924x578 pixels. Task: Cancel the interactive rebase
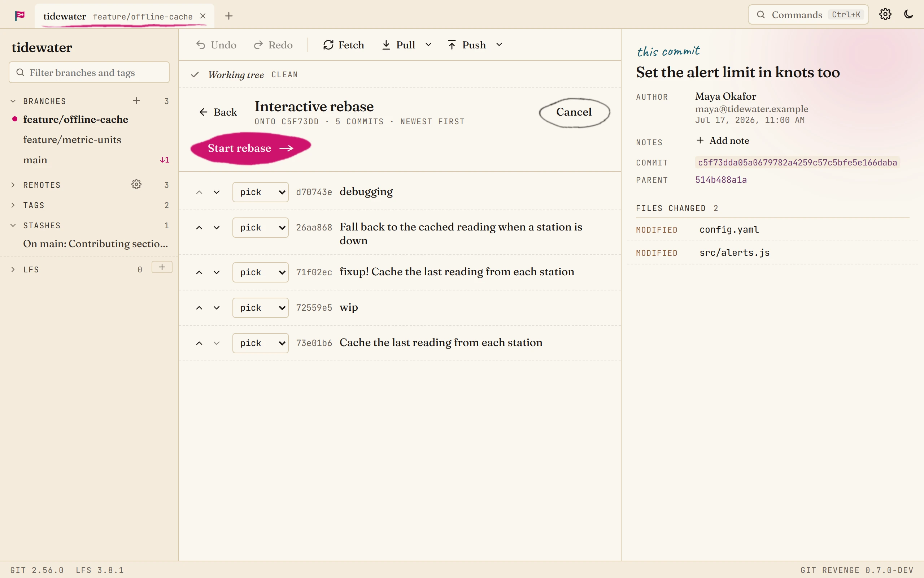point(574,112)
